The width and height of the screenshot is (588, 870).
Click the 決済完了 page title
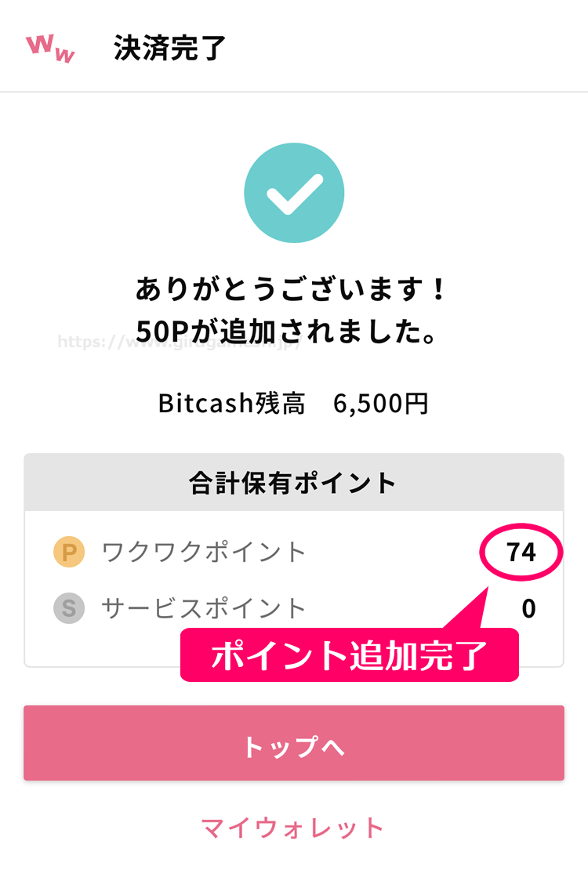click(170, 48)
